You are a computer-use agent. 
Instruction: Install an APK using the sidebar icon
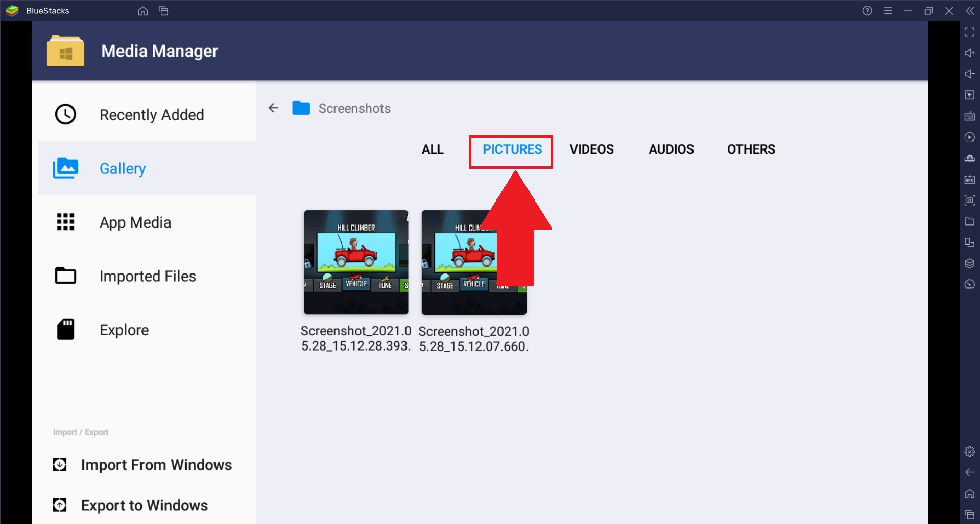click(969, 180)
